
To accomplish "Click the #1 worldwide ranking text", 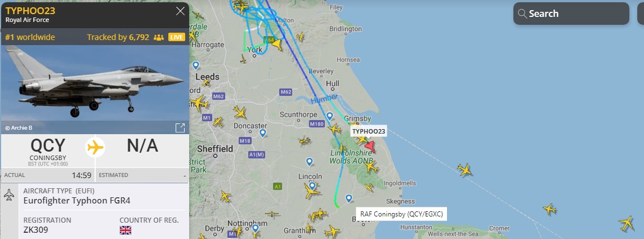I will [30, 37].
